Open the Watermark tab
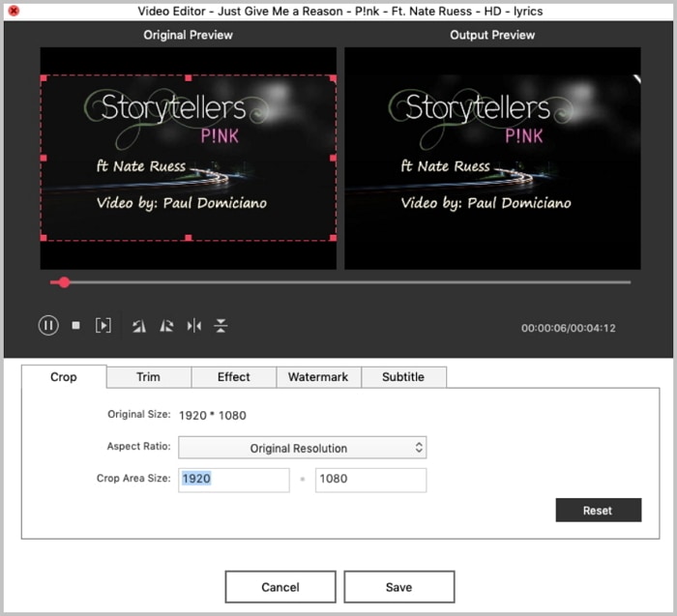 pos(318,377)
